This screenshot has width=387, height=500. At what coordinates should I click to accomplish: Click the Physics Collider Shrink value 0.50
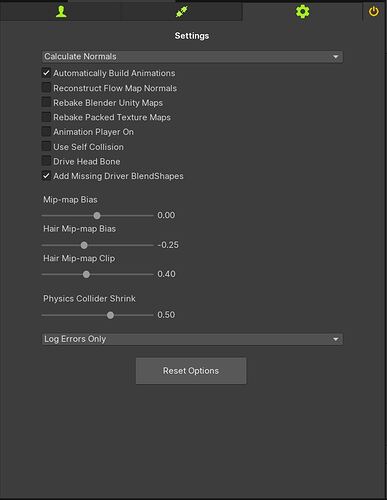pyautogui.click(x=166, y=315)
